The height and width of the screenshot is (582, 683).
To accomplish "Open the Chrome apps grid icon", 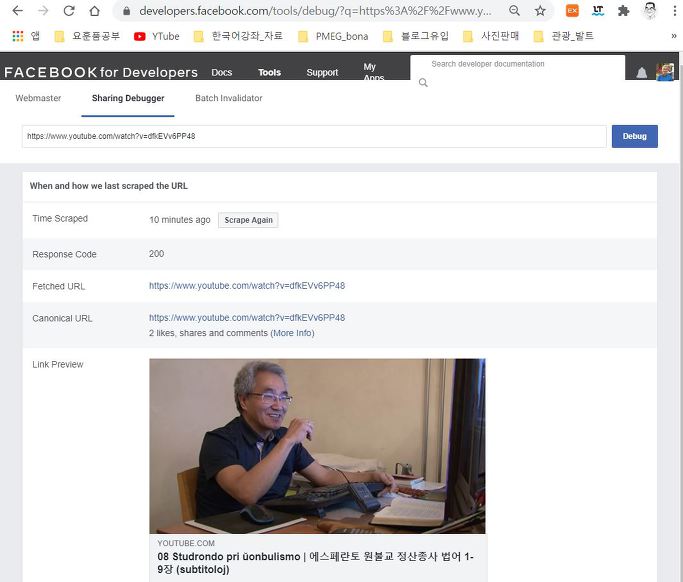I will pos(18,36).
